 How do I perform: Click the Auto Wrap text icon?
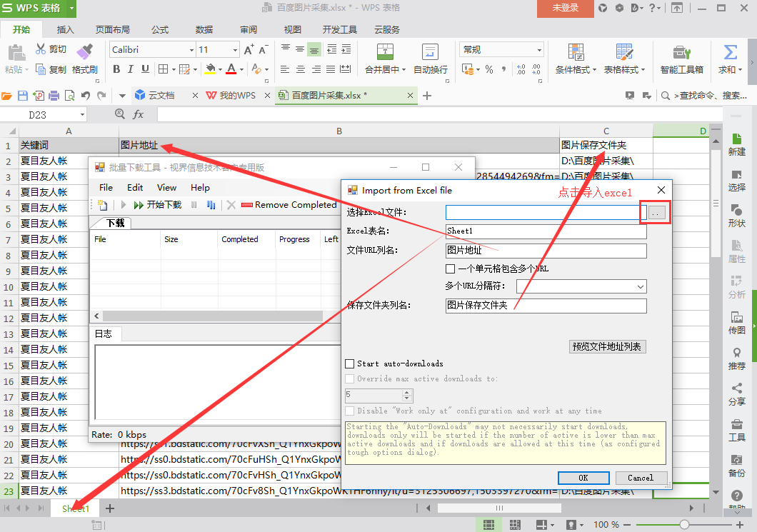(x=430, y=51)
